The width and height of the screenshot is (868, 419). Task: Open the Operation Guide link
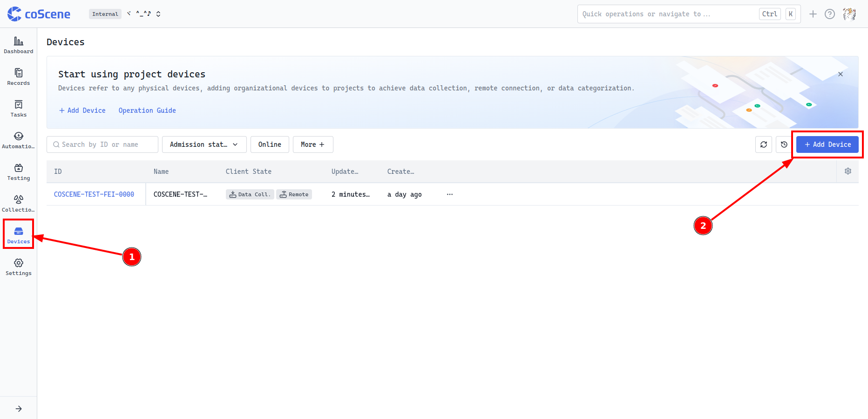[x=147, y=110]
